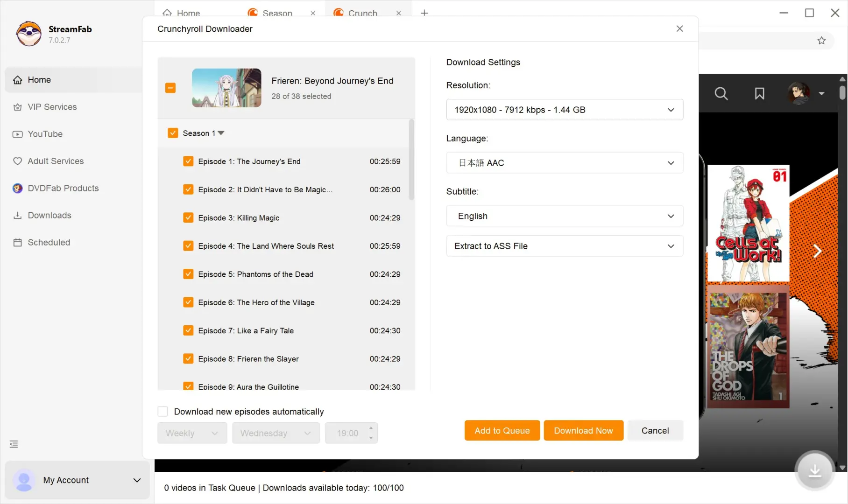The width and height of the screenshot is (848, 504).
Task: Open VIP Services in the sidebar
Action: click(x=52, y=107)
